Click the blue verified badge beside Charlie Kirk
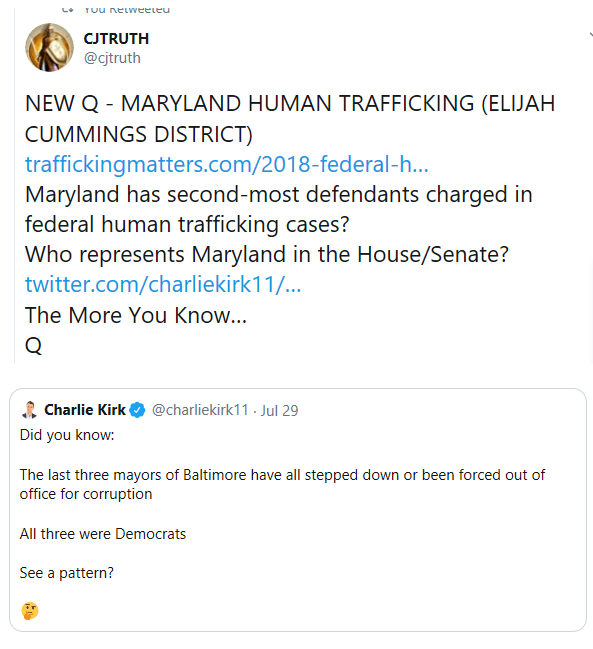 137,410
